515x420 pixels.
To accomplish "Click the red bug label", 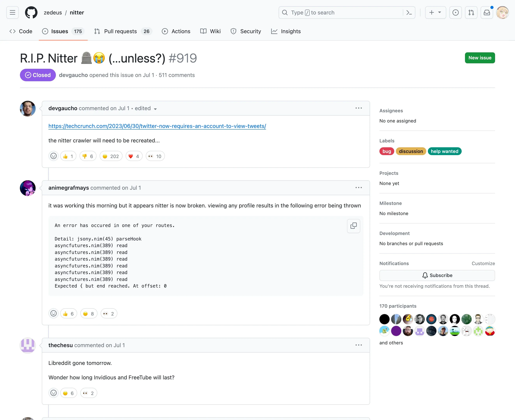I will pos(387,151).
